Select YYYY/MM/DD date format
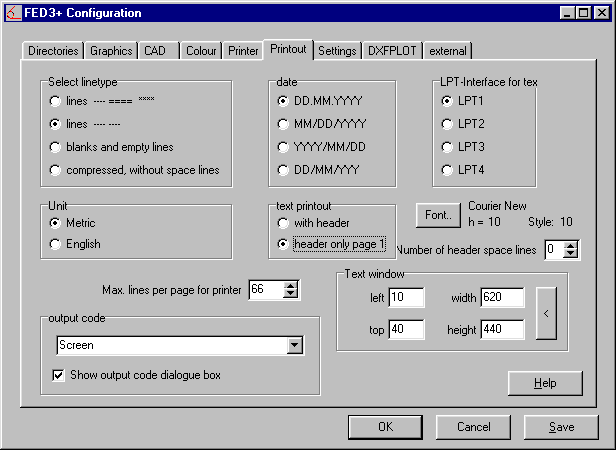The height and width of the screenshot is (450, 616). [x=284, y=147]
